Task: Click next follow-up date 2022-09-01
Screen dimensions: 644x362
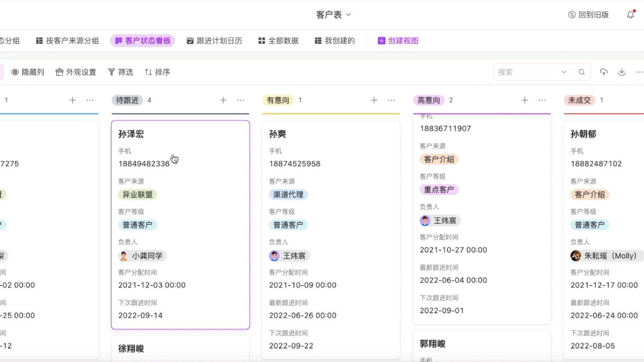Action: (442, 311)
